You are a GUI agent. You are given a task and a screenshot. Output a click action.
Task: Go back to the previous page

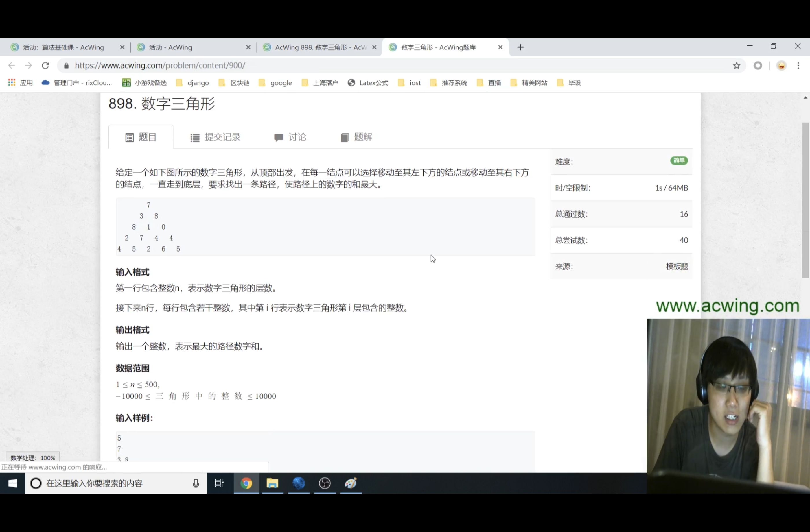[x=11, y=65]
